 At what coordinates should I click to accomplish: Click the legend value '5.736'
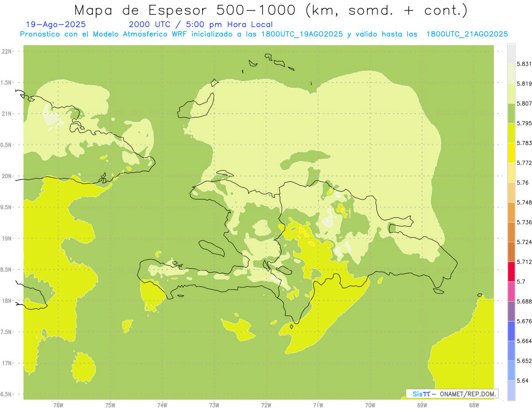click(524, 222)
